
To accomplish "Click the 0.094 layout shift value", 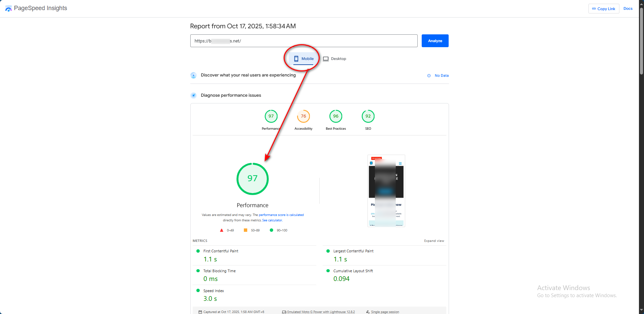I will 341,279.
